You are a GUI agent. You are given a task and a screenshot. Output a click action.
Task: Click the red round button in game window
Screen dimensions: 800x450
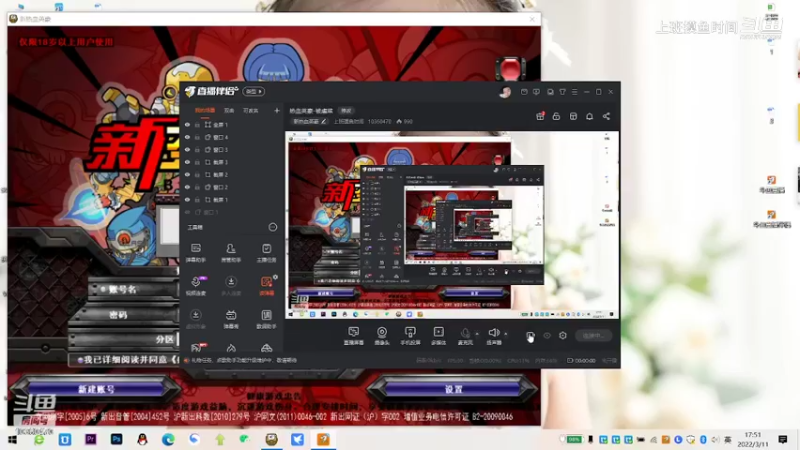tap(510, 68)
